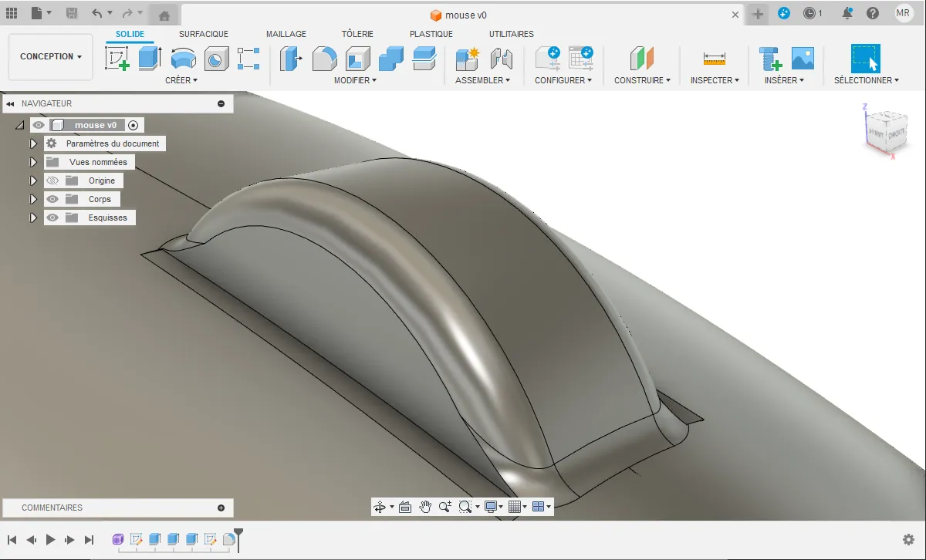Switch to the UTILITAIRES tab
The width and height of the screenshot is (926, 560).
[x=512, y=34]
